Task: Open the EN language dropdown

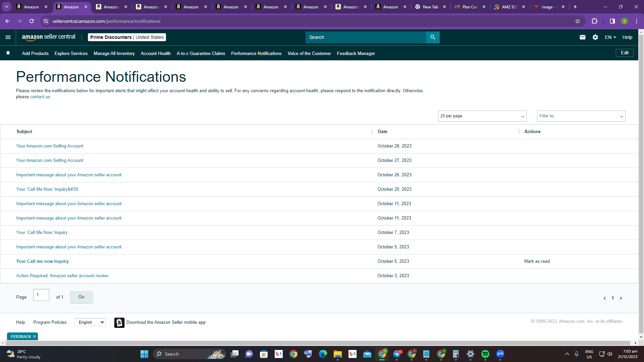Action: pos(610,37)
